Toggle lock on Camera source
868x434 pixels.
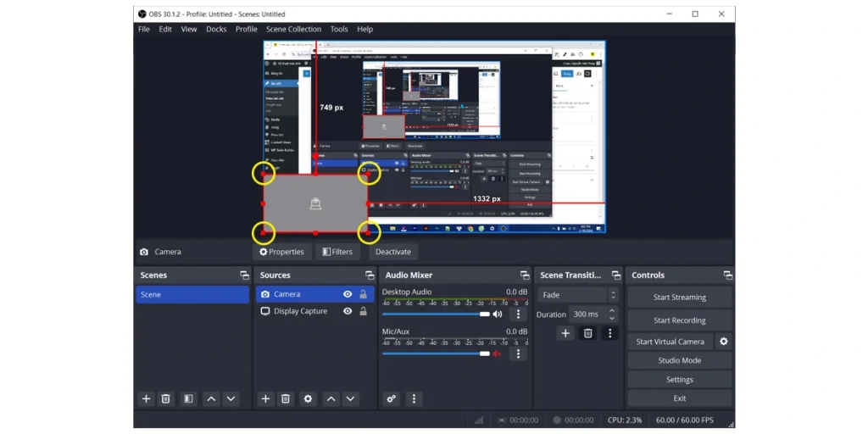[x=363, y=294]
